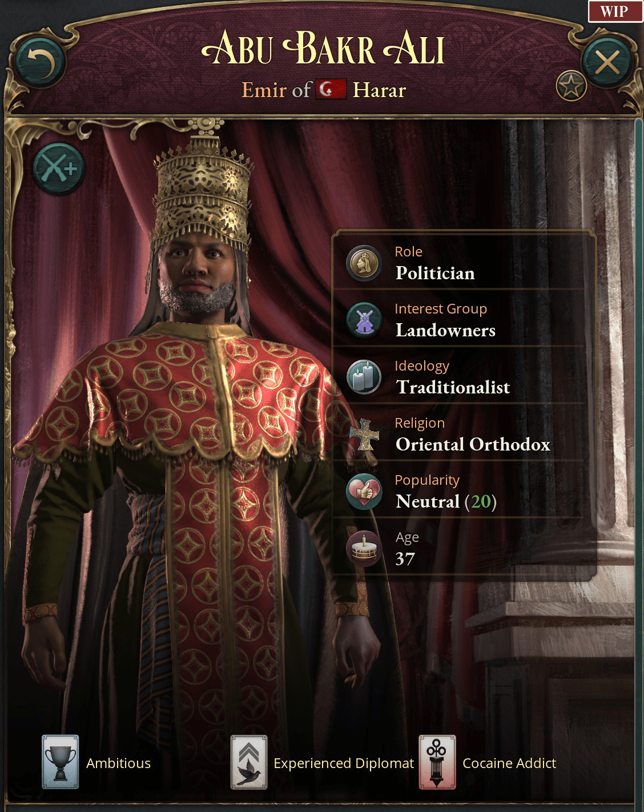Viewport: 644px width, 812px height.
Task: Close the character panel with X
Action: pos(606,63)
